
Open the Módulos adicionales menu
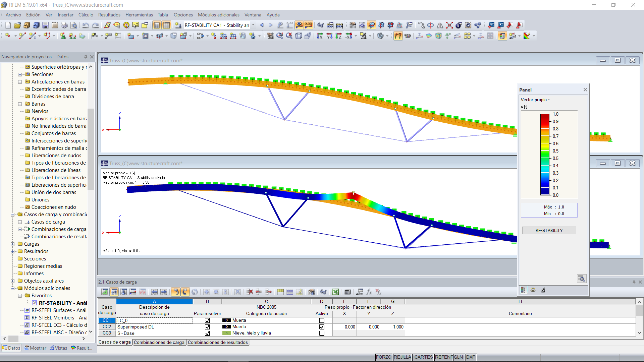[219, 15]
